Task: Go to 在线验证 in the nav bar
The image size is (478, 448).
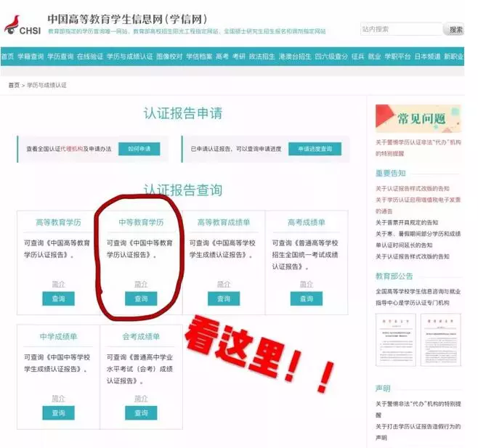Action: tap(90, 57)
